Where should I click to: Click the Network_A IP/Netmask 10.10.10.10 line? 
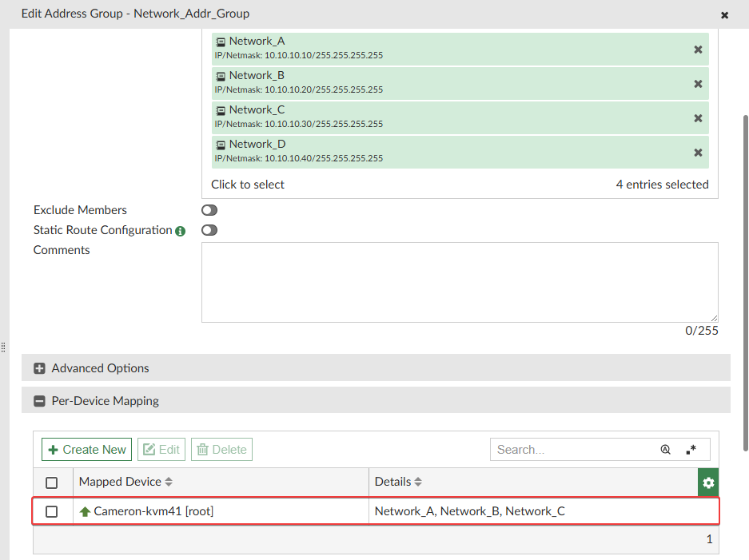(298, 55)
